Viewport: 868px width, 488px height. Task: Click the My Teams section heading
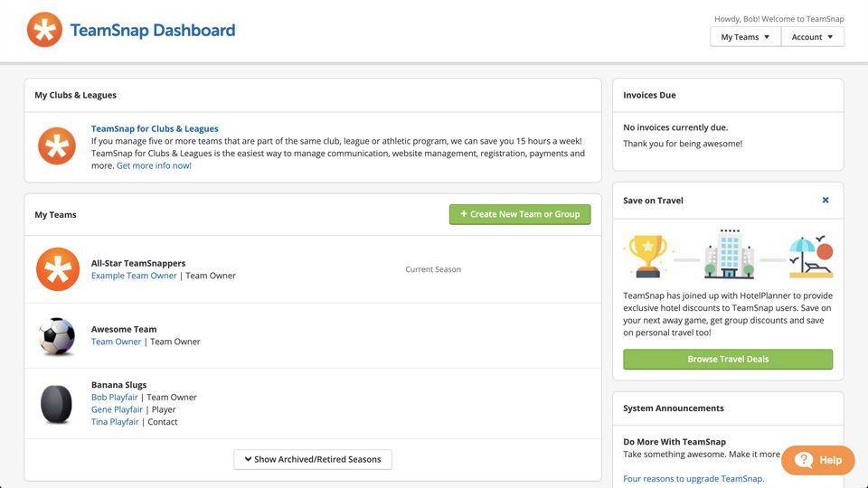click(56, 215)
